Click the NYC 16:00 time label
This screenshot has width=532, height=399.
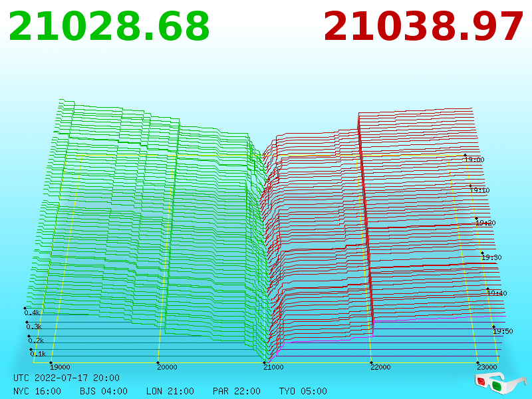pyautogui.click(x=37, y=391)
